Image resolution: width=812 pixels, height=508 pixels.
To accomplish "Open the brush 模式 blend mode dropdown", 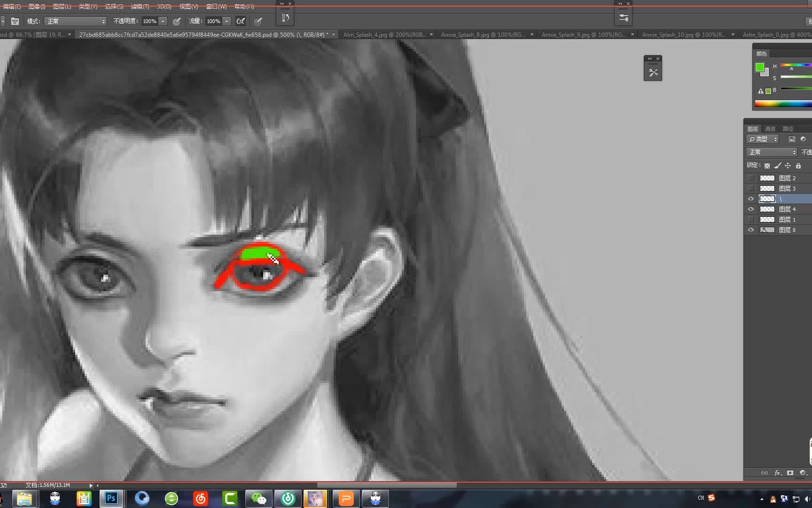I will pyautogui.click(x=76, y=21).
